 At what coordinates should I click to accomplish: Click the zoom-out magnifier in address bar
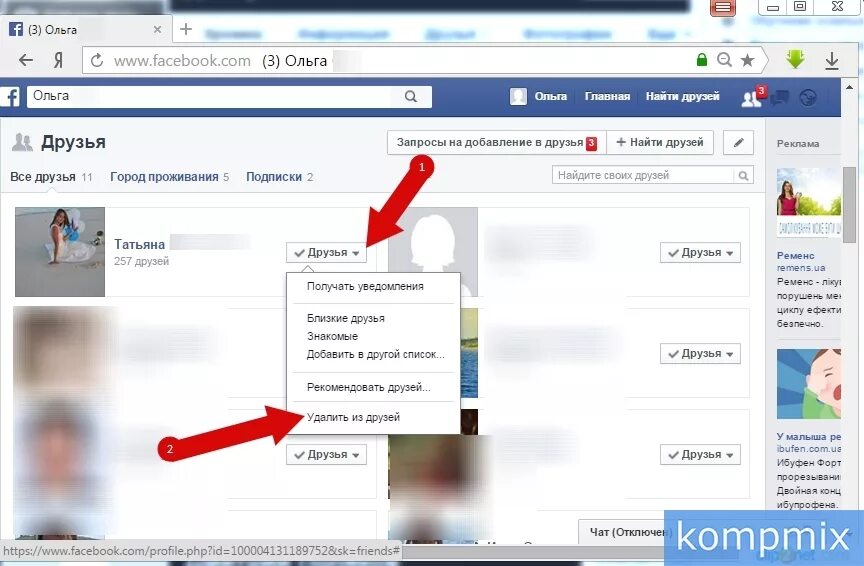(724, 60)
